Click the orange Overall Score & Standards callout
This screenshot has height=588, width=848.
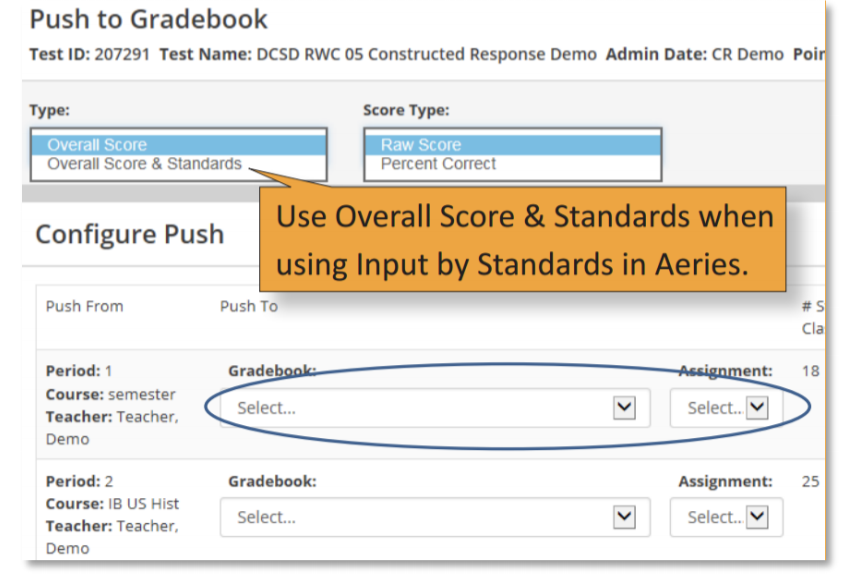(x=522, y=239)
